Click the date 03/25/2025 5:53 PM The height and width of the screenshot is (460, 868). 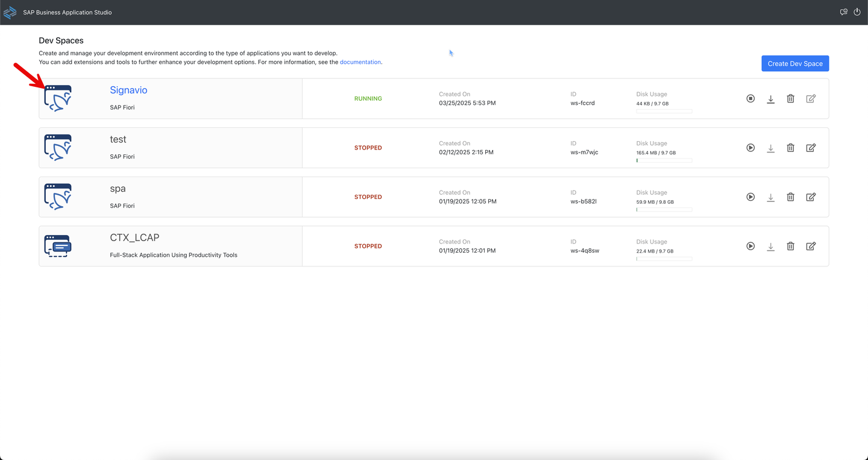[467, 103]
